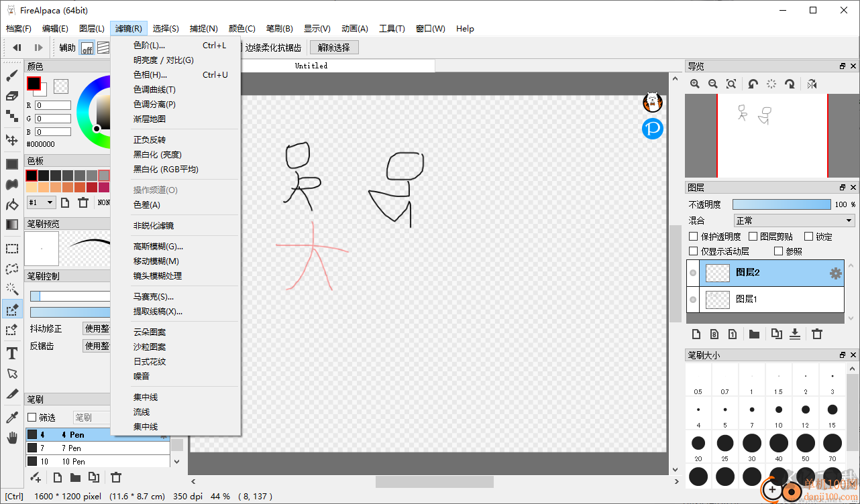The image size is (860, 504).
Task: Select the 7 Pen brush
Action: 97,448
